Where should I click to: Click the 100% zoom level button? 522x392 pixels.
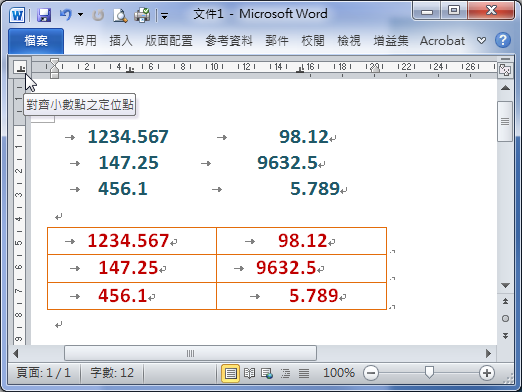pos(339,373)
